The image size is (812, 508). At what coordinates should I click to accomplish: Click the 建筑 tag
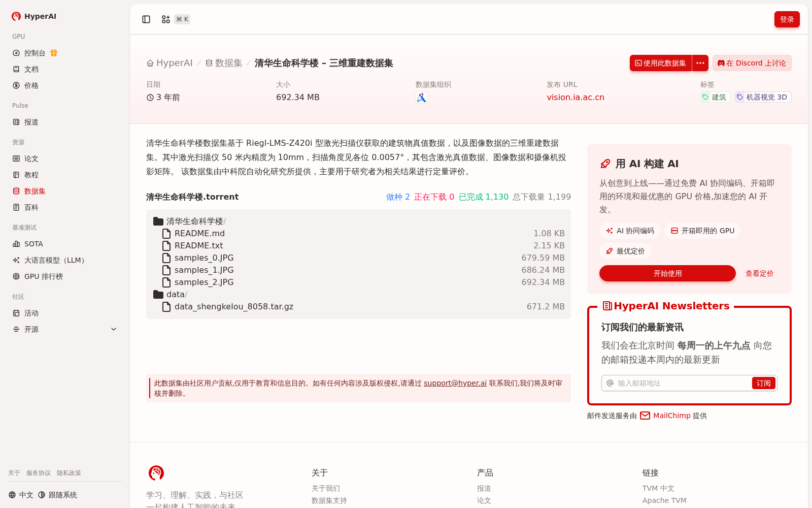[x=715, y=97]
